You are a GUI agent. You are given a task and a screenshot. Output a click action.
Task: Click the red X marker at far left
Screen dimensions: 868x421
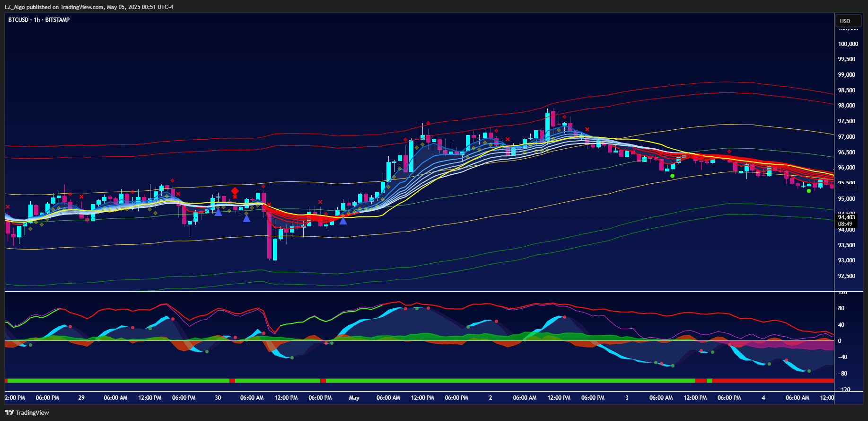click(8, 207)
